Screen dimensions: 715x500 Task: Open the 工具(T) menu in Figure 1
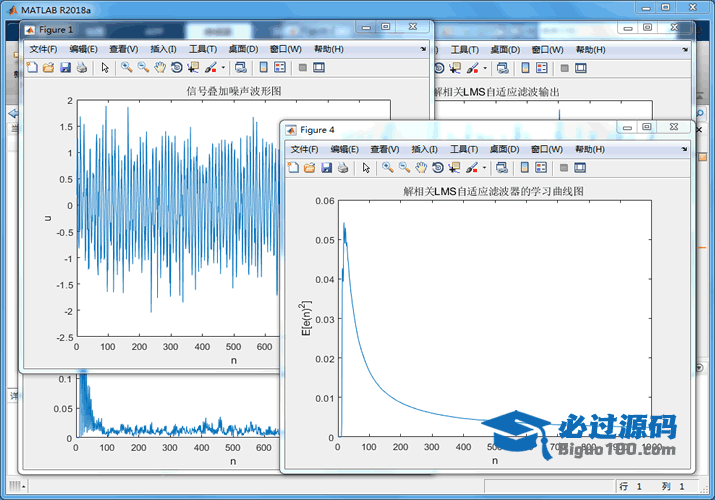(x=203, y=49)
